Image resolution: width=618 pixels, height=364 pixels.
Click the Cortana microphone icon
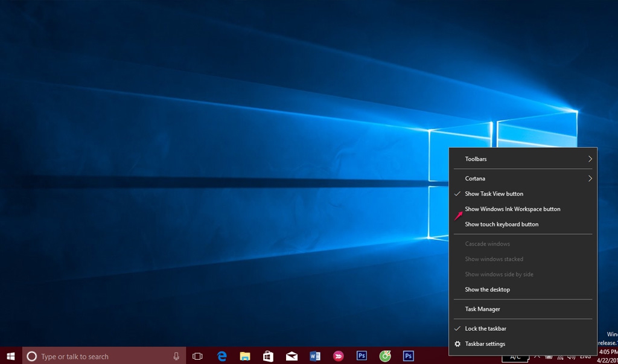click(x=176, y=356)
